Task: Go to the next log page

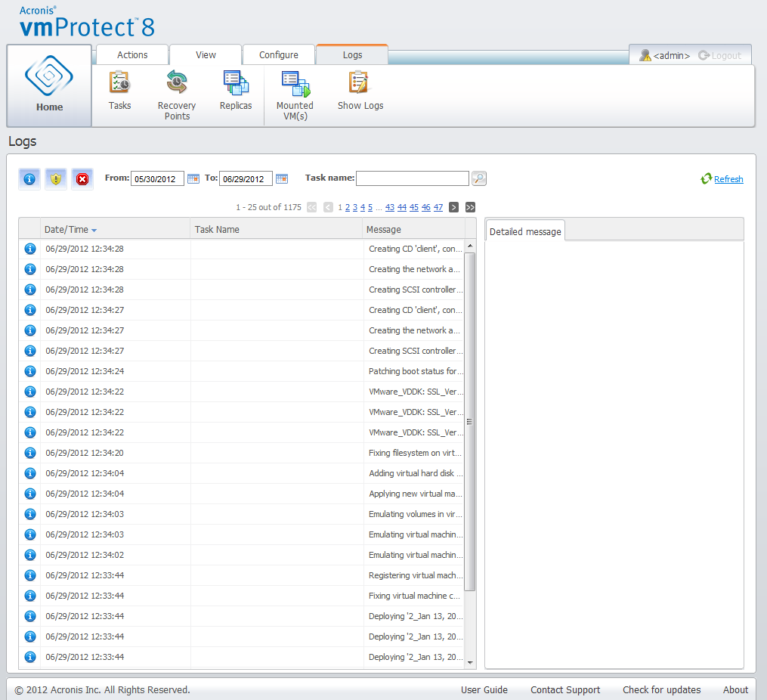Action: pos(454,207)
